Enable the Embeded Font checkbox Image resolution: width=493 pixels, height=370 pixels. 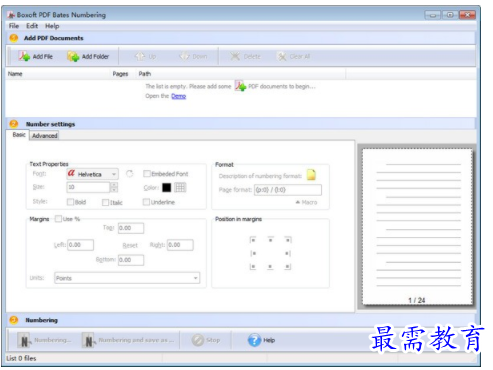146,174
